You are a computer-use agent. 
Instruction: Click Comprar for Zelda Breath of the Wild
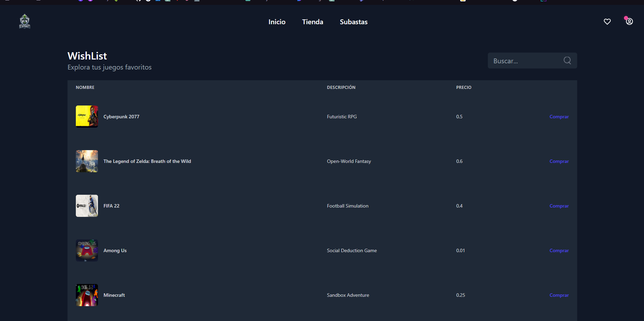pyautogui.click(x=559, y=161)
